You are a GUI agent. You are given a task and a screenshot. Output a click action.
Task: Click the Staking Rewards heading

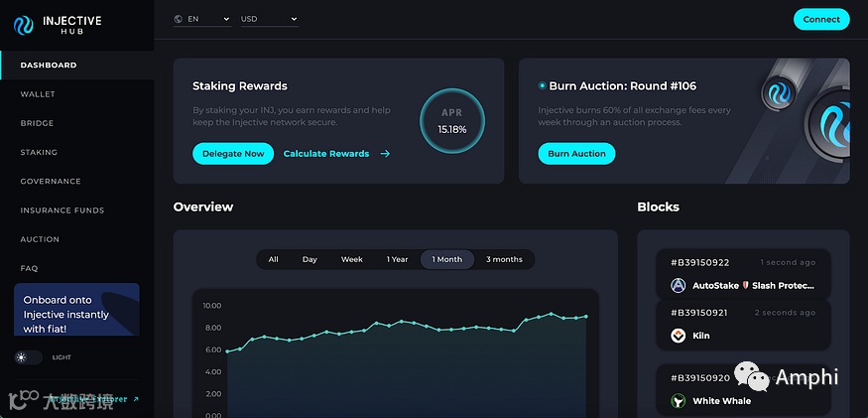tap(240, 86)
